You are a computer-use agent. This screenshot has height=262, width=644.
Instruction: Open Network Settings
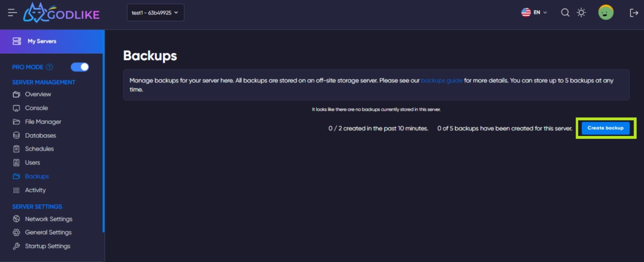[49, 219]
